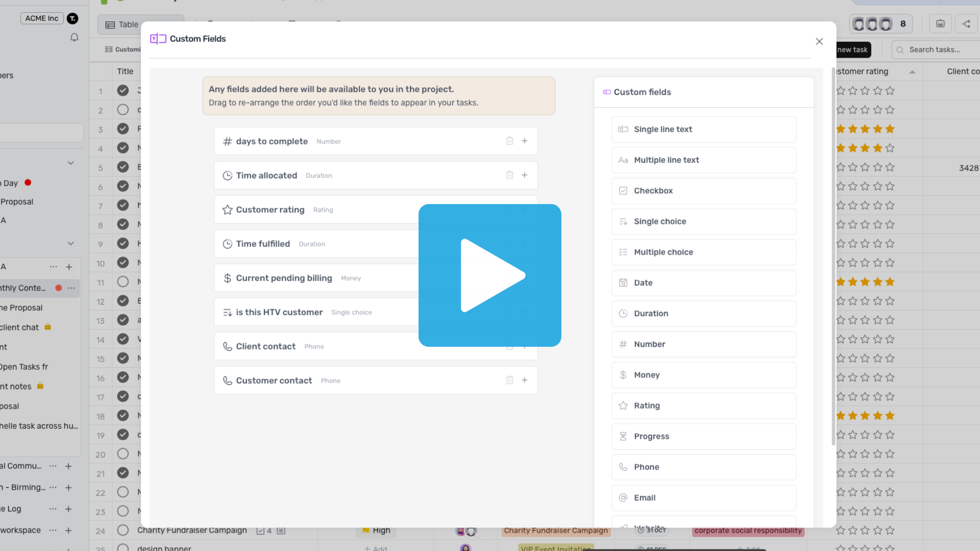Set five-star rating on row 1
Viewport: 980px width, 551px height.
pos(890,91)
